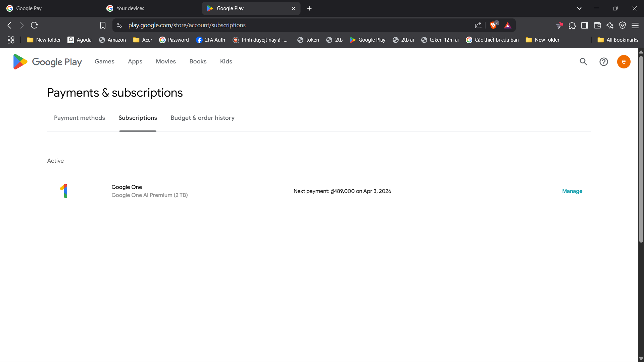
Task: Click the page vertical scrollbar thumb
Action: tap(641, 149)
